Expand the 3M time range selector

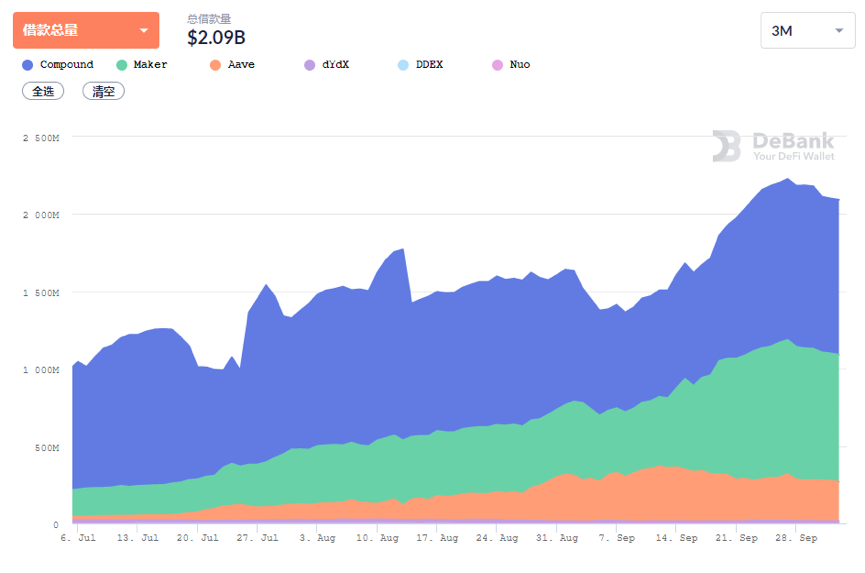click(x=808, y=31)
